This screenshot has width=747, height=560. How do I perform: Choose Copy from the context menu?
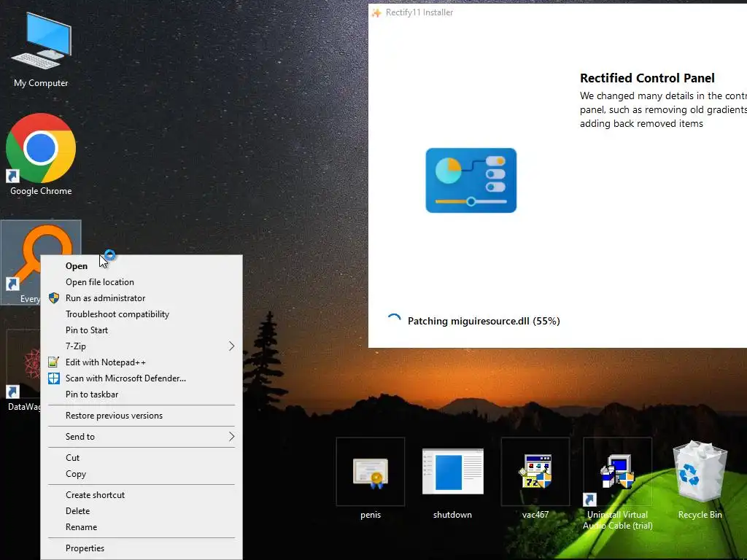tap(142, 474)
